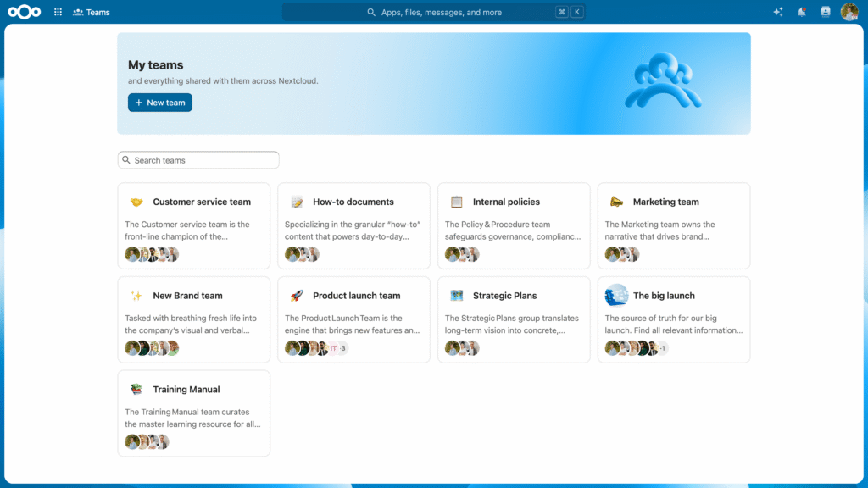Viewport: 868px width, 488px height.
Task: Click the Product launch team rocket icon
Action: click(297, 296)
